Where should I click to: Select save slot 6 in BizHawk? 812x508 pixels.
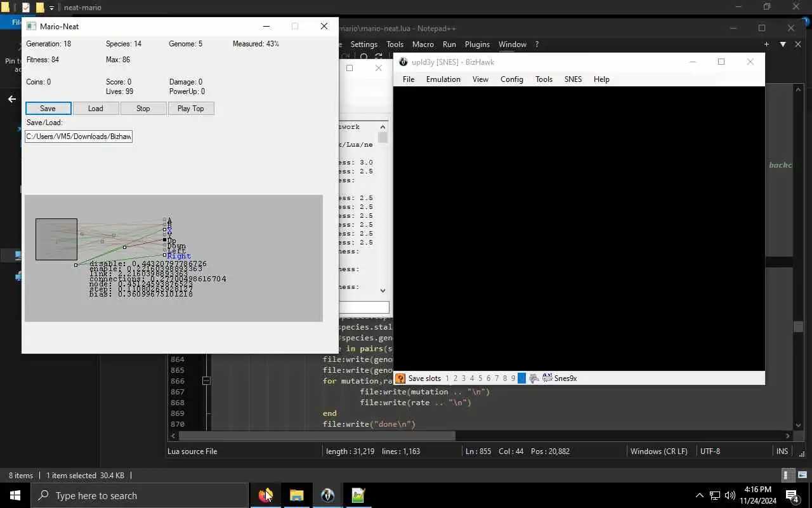coord(488,378)
